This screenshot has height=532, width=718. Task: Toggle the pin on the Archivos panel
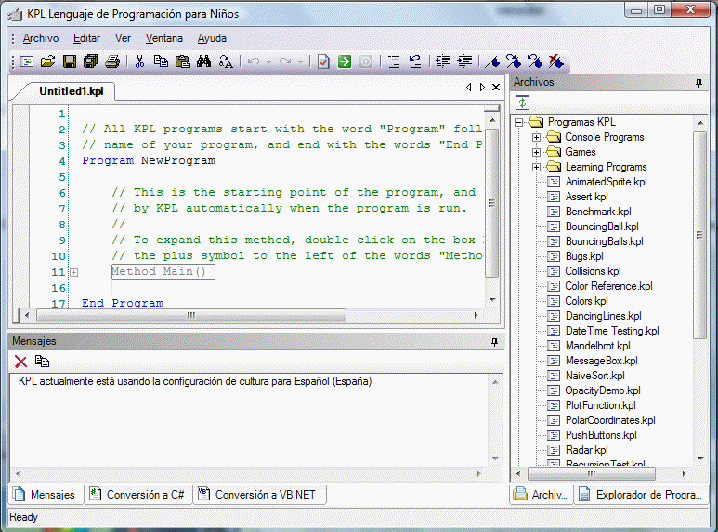coord(699,83)
